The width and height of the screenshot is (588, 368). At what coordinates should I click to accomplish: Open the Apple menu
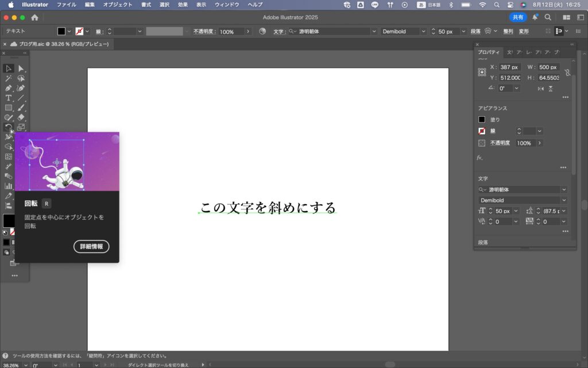(x=11, y=5)
